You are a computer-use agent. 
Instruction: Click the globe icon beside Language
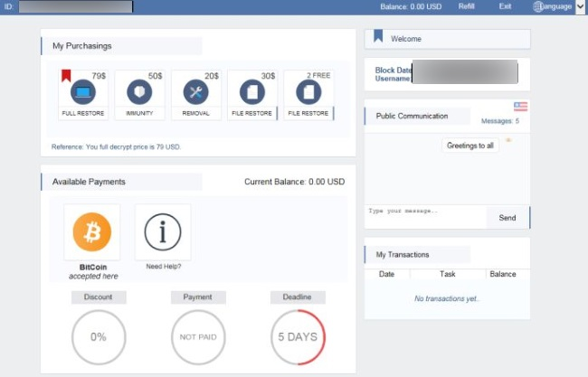[539, 7]
